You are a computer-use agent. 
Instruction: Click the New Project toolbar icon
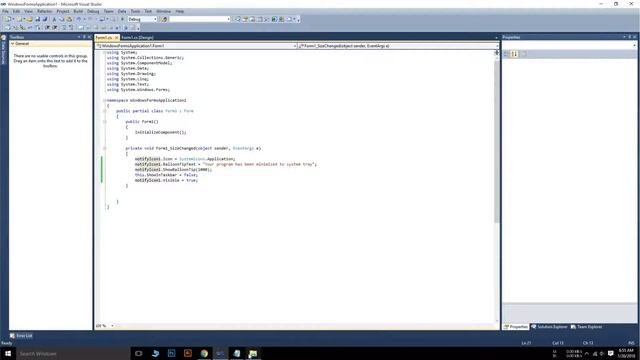point(8,19)
